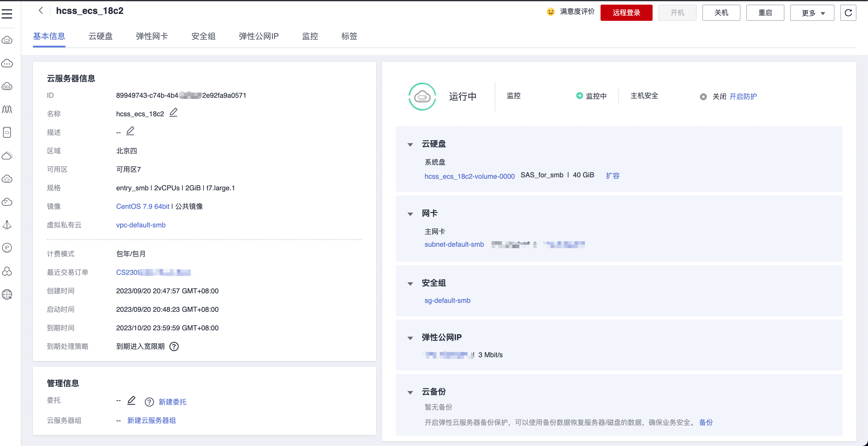
Task: Open the 标签 tab
Action: click(x=349, y=36)
